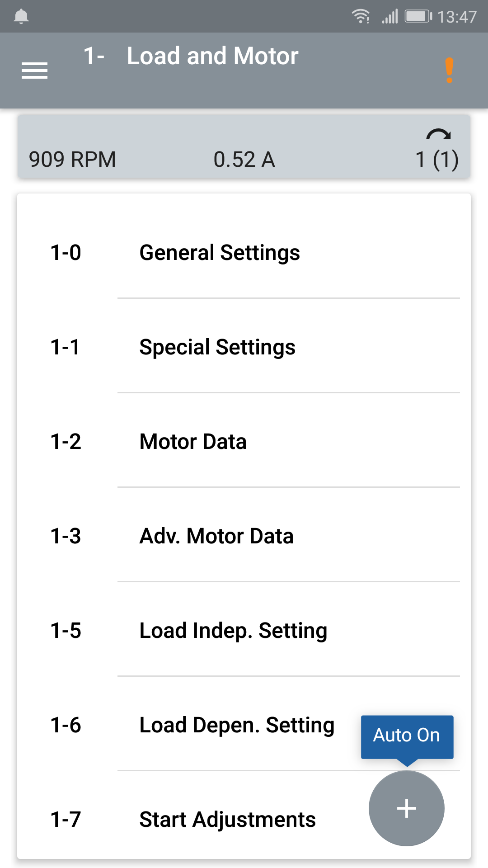Tap the 1 (1) setup indicator
488x868 pixels.
pos(437,160)
